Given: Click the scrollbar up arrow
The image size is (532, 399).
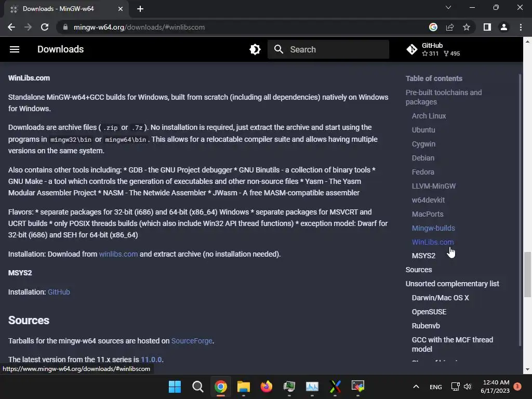Looking at the screenshot, I should [527, 42].
